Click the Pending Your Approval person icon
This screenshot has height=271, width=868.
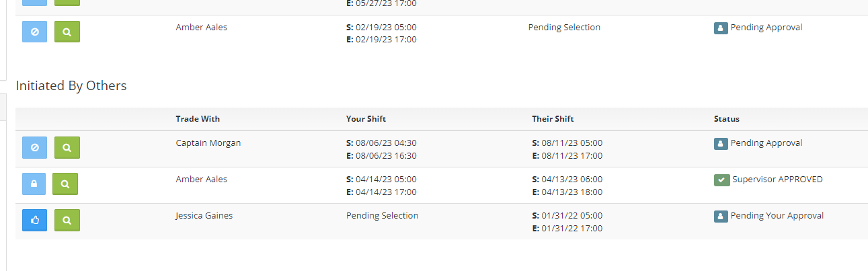point(721,217)
